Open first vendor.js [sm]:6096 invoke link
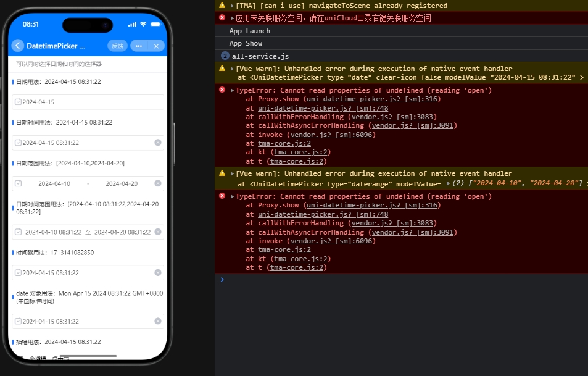588x376 pixels. coord(331,135)
